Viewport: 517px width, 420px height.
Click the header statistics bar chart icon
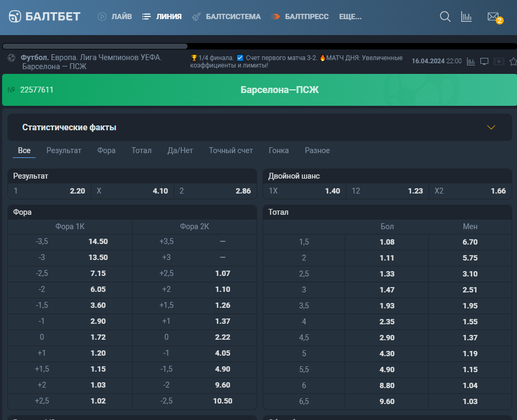[x=466, y=16]
